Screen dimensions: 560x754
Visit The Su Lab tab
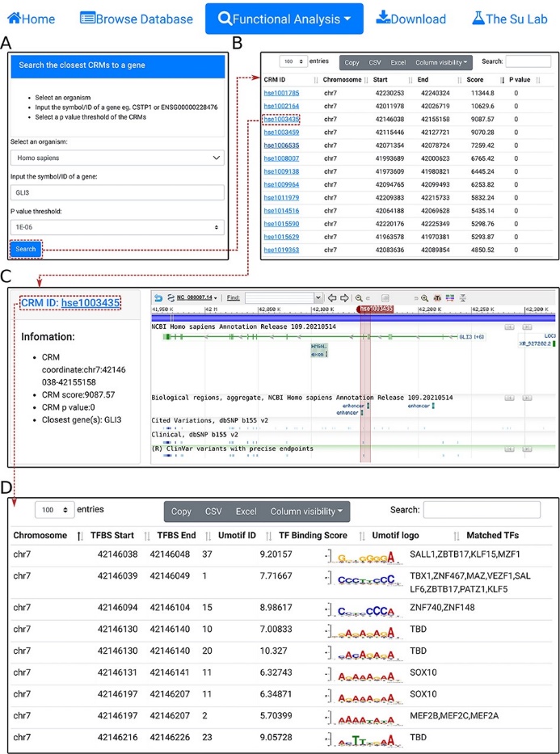pos(510,19)
